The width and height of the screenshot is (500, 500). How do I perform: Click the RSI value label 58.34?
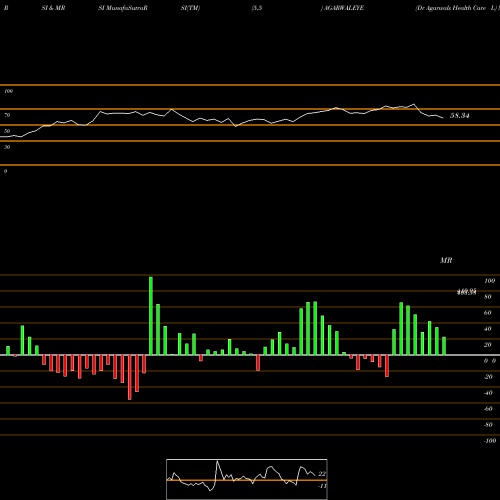click(460, 116)
